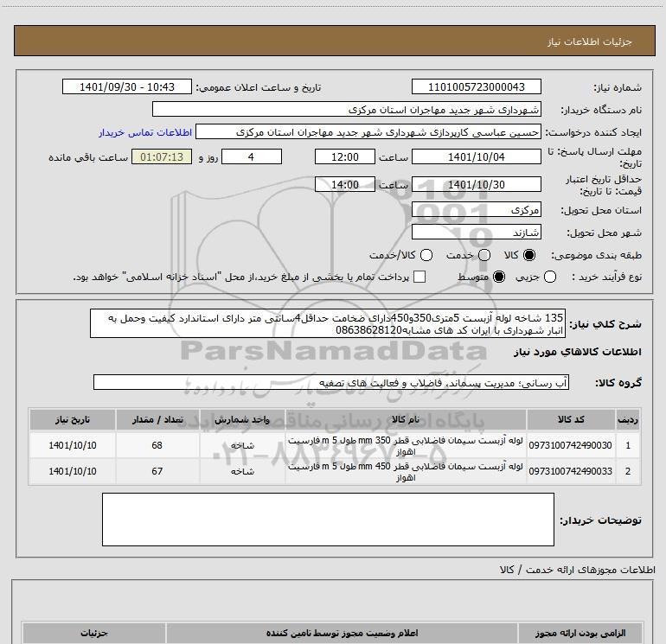Click goods group field آب رسانی
The width and height of the screenshot is (666, 644).
click(x=331, y=382)
